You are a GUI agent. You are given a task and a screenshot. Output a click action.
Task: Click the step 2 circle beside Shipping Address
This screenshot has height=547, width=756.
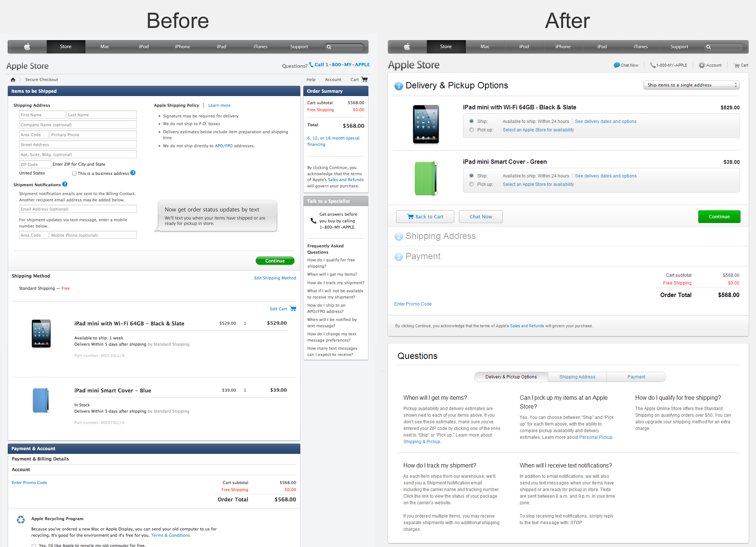[x=399, y=236]
